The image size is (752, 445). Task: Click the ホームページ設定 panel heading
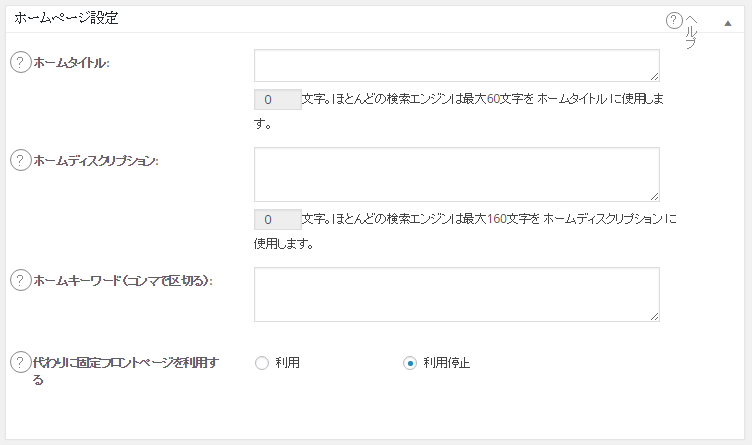pyautogui.click(x=66, y=18)
